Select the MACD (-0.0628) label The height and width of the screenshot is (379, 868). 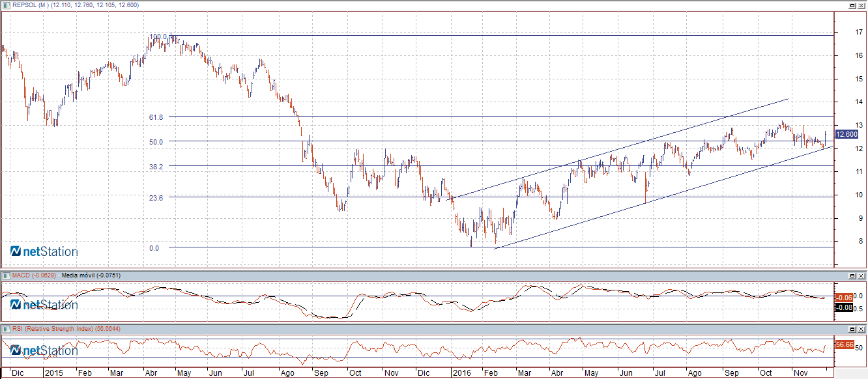tap(33, 276)
